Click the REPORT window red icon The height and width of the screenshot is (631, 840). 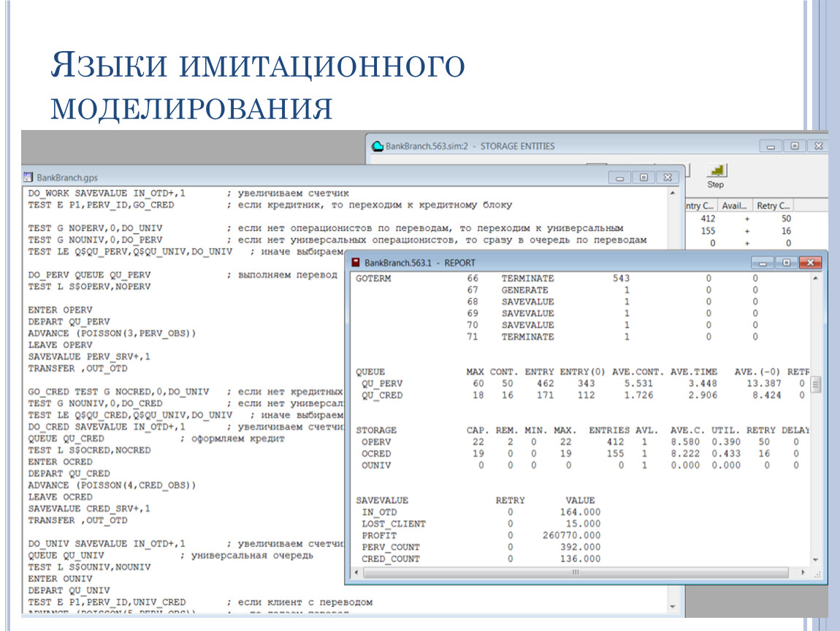(355, 262)
